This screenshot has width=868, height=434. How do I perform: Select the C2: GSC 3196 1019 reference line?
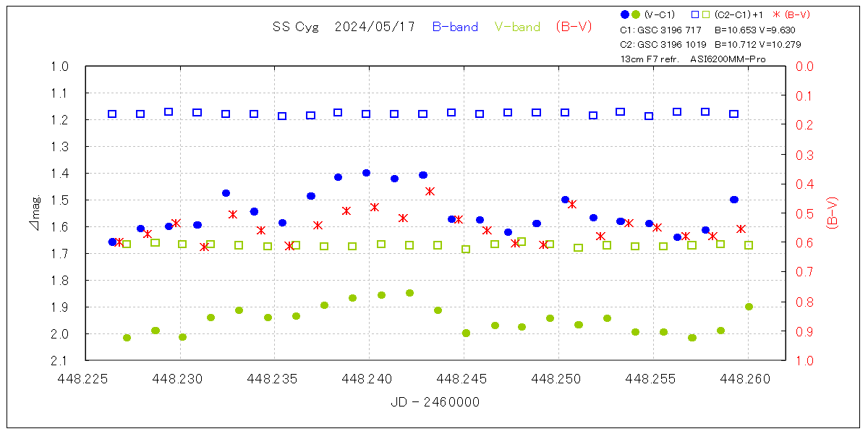[x=663, y=44]
